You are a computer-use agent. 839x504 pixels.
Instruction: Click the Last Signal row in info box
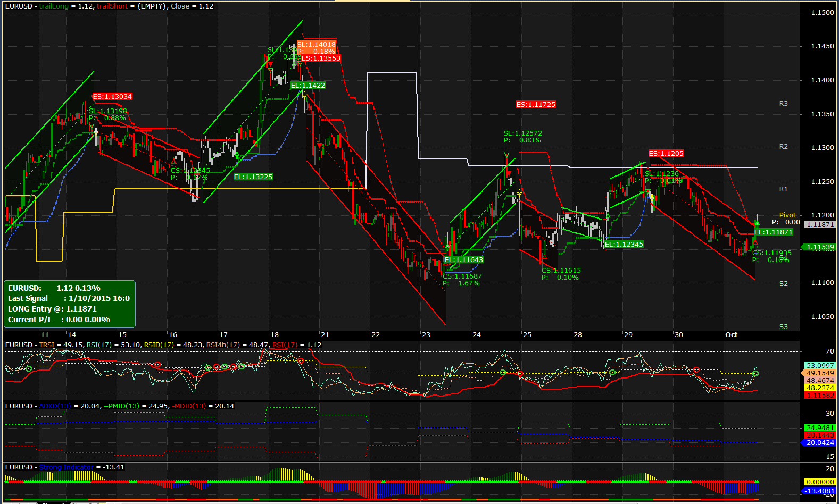coord(69,298)
